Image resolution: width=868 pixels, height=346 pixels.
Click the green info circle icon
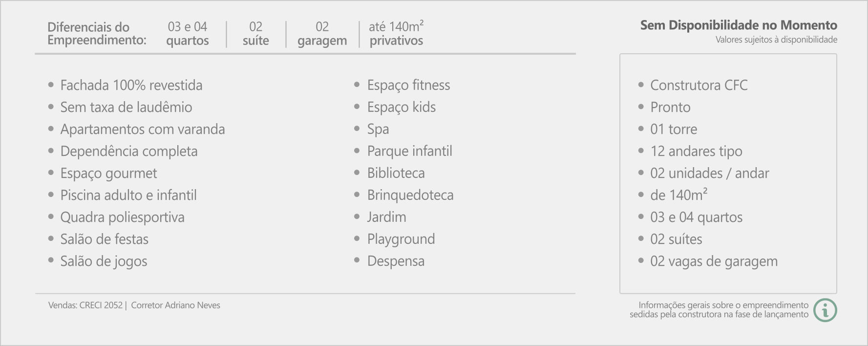coord(825,310)
